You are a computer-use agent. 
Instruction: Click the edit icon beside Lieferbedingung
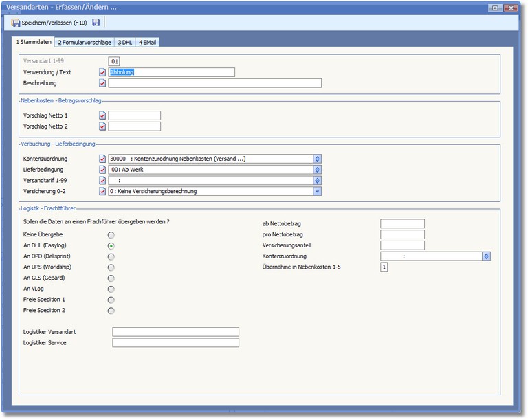pyautogui.click(x=103, y=170)
